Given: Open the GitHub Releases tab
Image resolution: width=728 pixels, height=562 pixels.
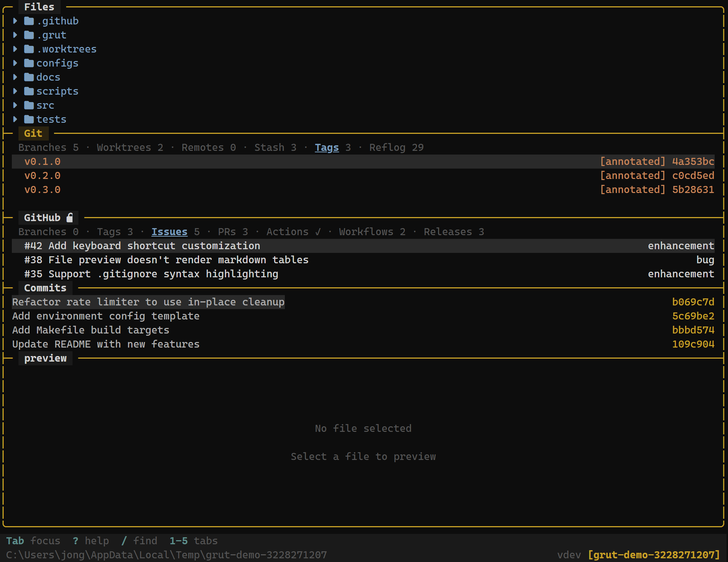Looking at the screenshot, I should [x=454, y=232].
